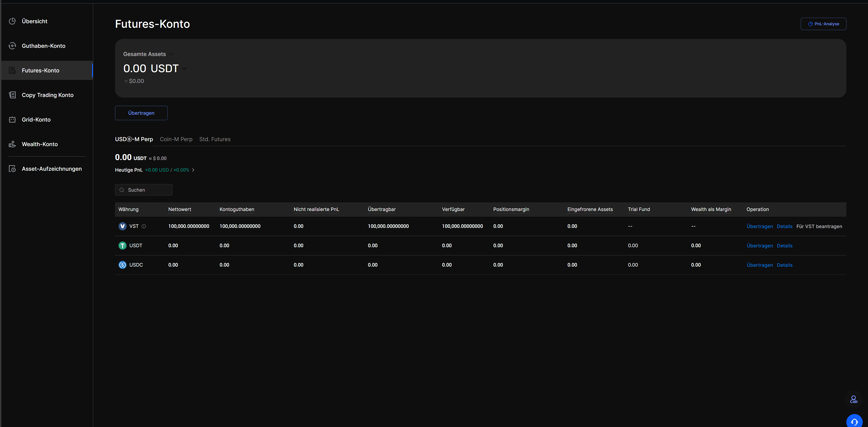Select the Grid-Konto sidebar icon
The image size is (868, 427).
(13, 119)
